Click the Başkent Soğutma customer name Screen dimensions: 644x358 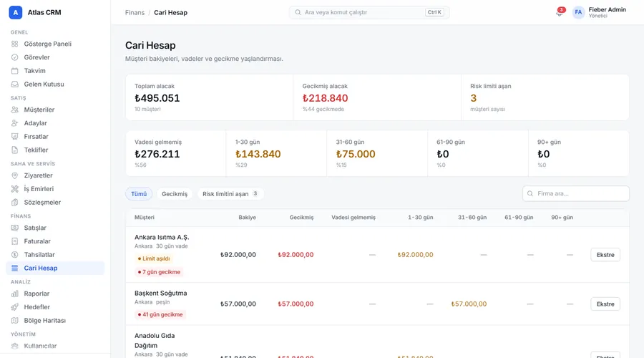[x=160, y=293]
